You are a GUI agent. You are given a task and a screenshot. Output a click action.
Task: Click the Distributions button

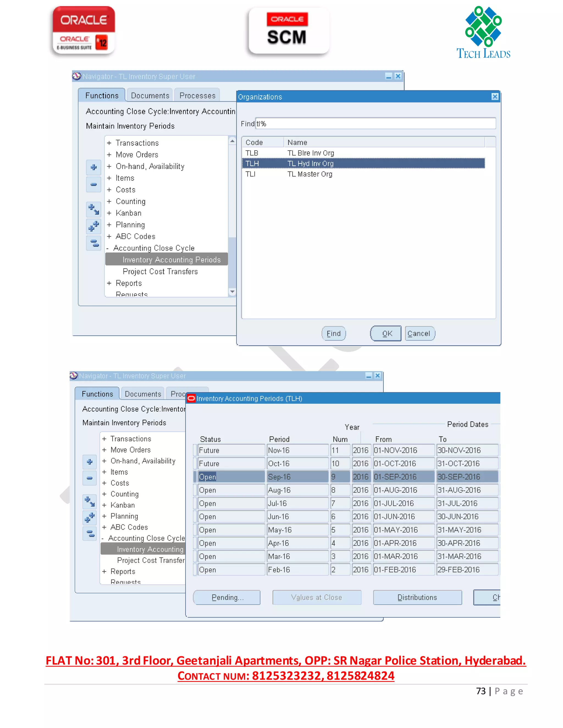[417, 597]
